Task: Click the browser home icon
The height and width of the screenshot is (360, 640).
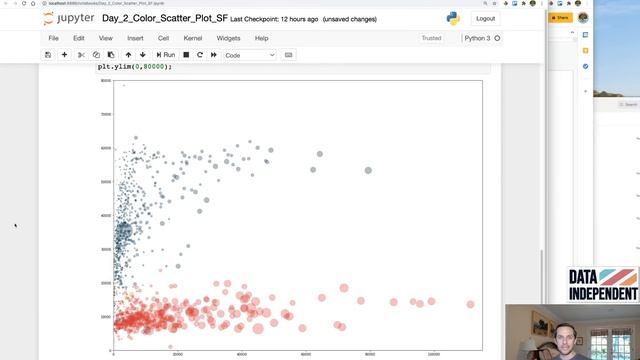Action: (33, 3)
